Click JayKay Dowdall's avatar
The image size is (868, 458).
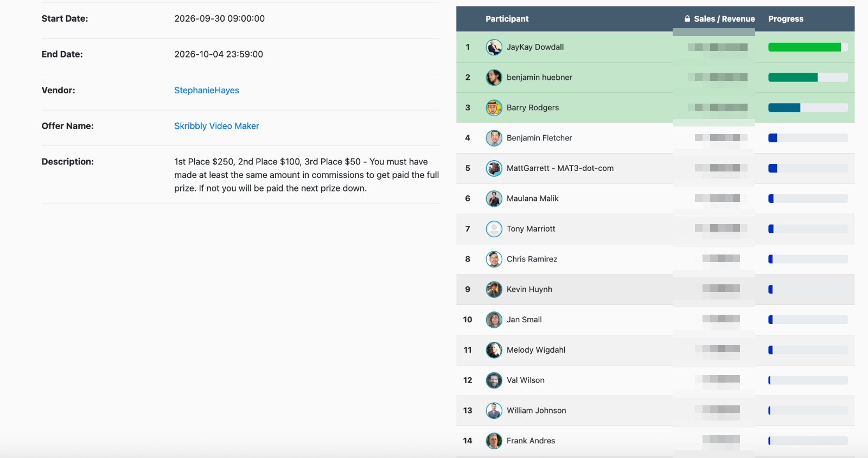pos(494,47)
